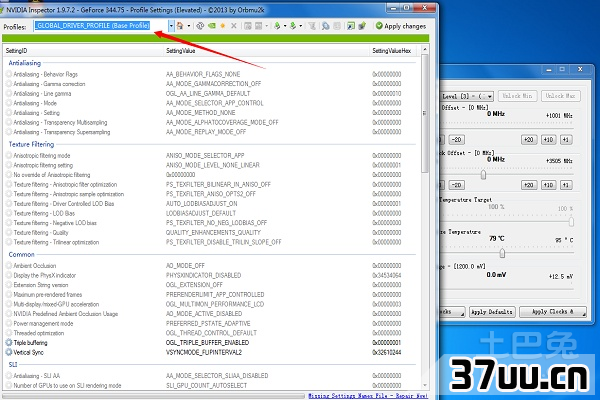Click the gear icon beside Triple buffering
Image resolution: width=600 pixels, height=400 pixels.
point(9,342)
